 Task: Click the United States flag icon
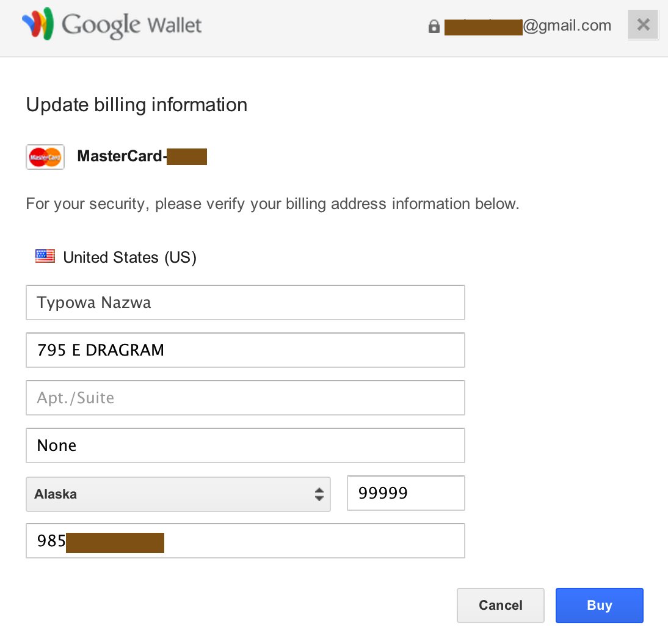point(45,257)
